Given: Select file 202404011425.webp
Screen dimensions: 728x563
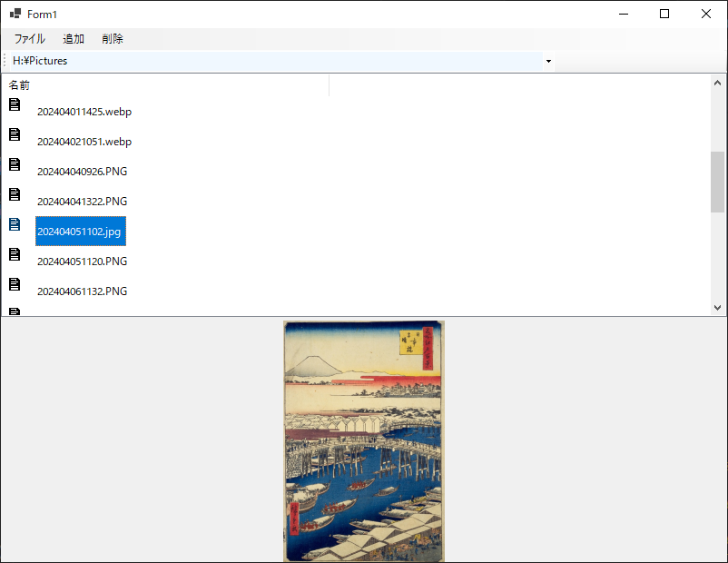Looking at the screenshot, I should coord(84,112).
